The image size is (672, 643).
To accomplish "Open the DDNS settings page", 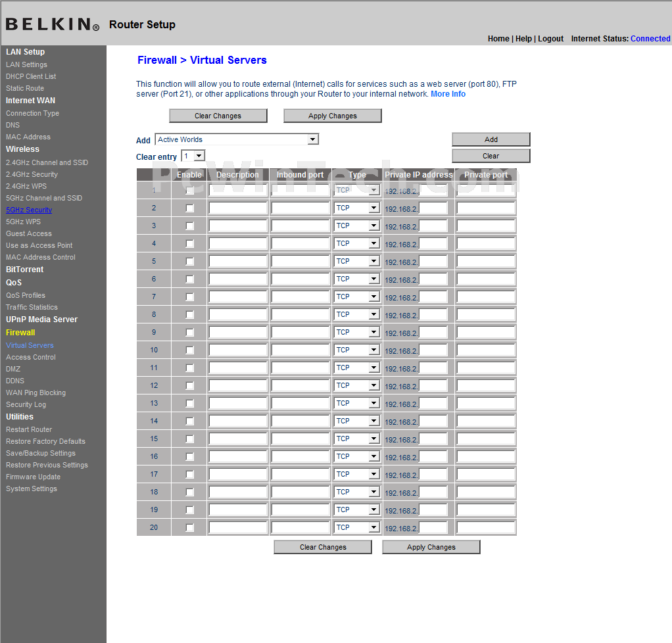I will click(x=15, y=381).
